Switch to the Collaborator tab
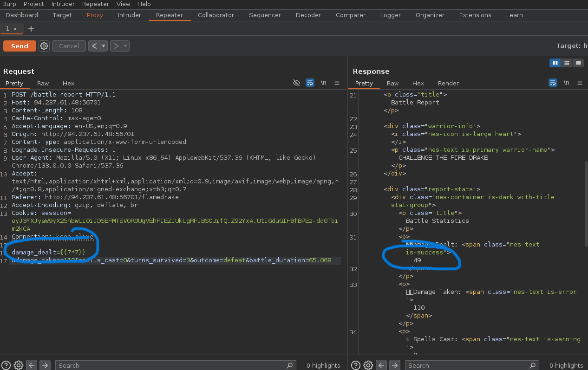Image resolution: width=588 pixels, height=370 pixels. 216,15
